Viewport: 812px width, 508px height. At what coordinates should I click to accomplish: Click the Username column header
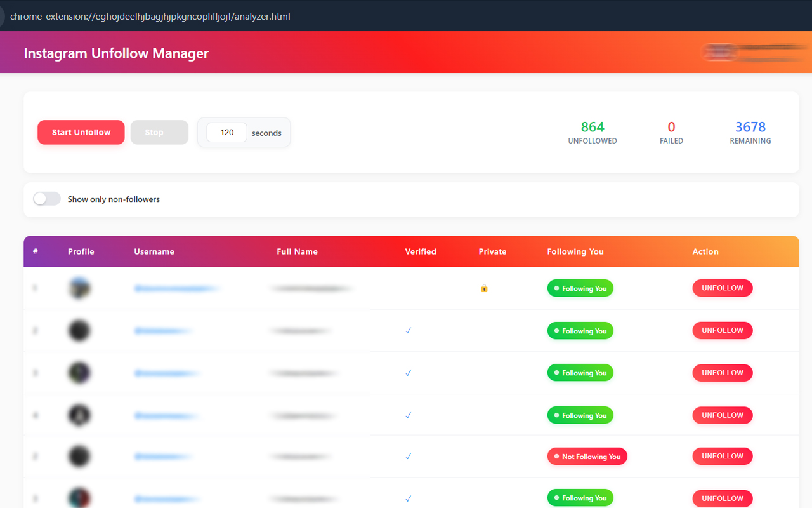point(154,251)
